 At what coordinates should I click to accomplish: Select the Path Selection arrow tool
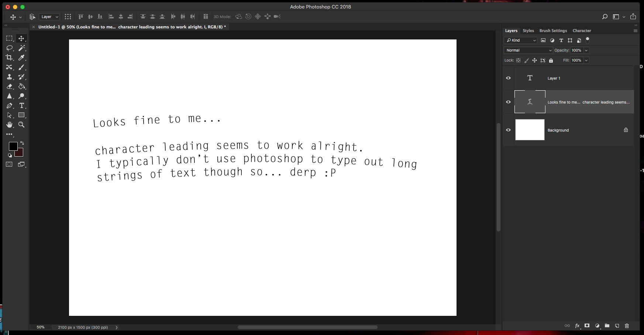(x=9, y=115)
